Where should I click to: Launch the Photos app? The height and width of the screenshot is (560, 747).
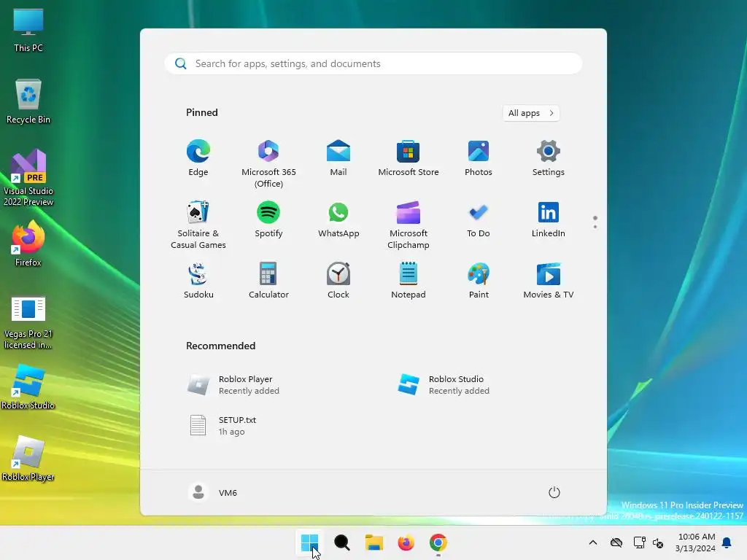tap(479, 158)
